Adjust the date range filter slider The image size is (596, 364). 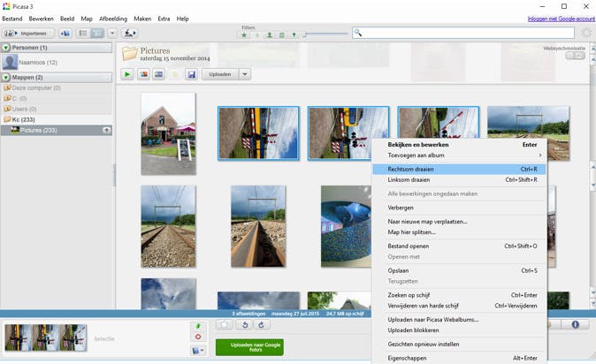[325, 34]
